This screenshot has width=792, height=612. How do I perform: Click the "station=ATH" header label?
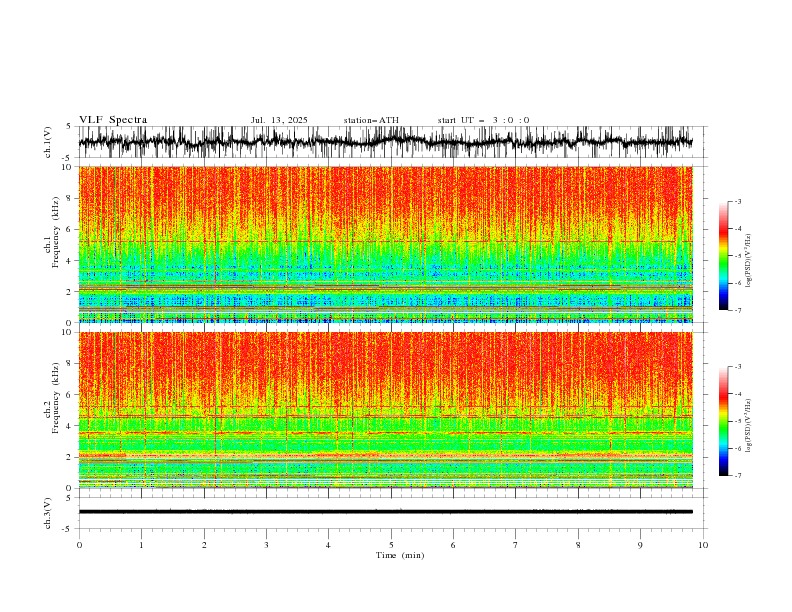pos(371,120)
